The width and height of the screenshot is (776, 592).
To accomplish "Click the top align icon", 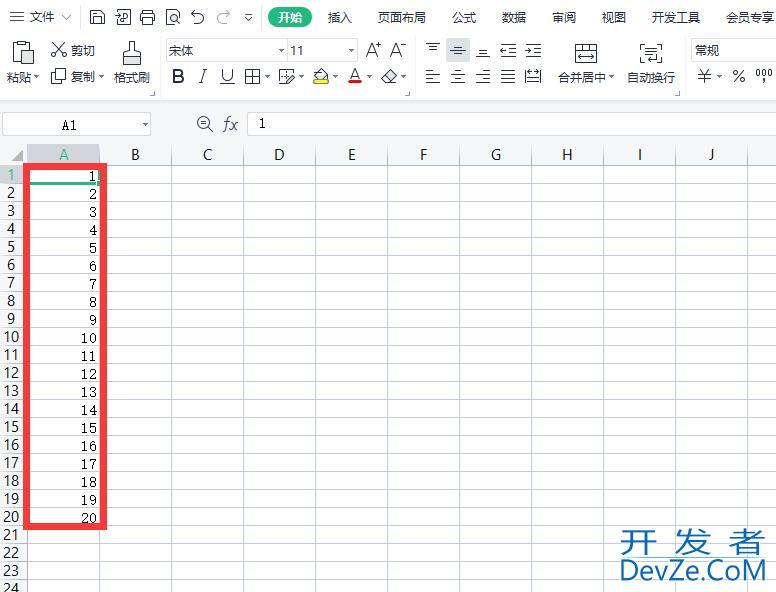I will tap(433, 50).
